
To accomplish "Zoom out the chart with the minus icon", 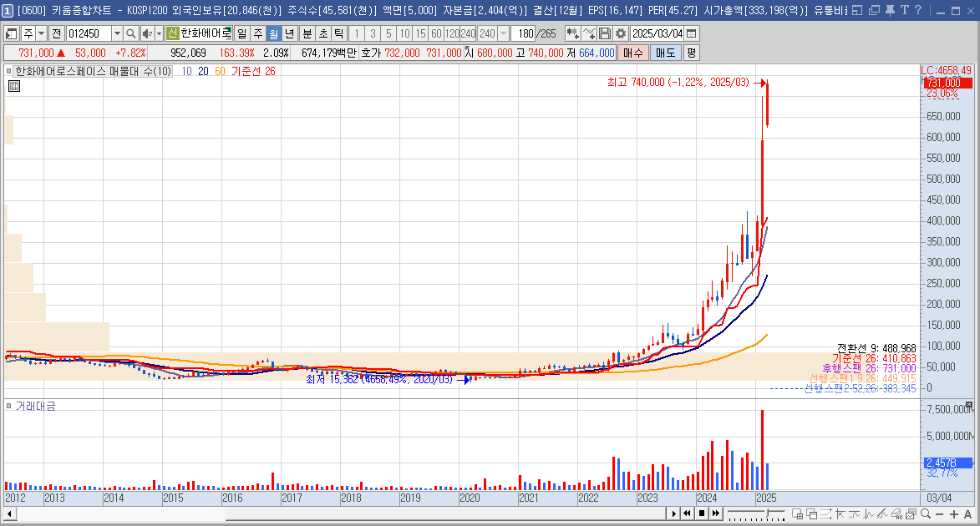I will point(939,514).
